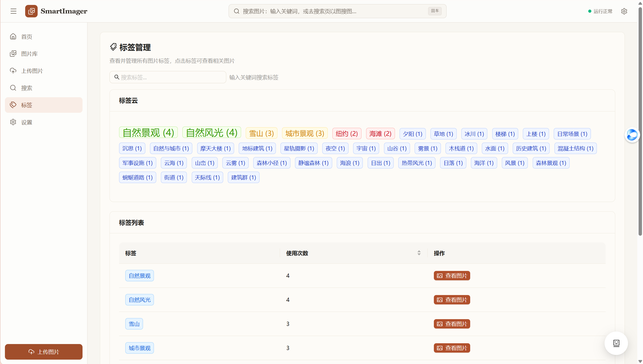Click the search magnifier in top search bar
The width and height of the screenshot is (643, 364).
pos(236,11)
